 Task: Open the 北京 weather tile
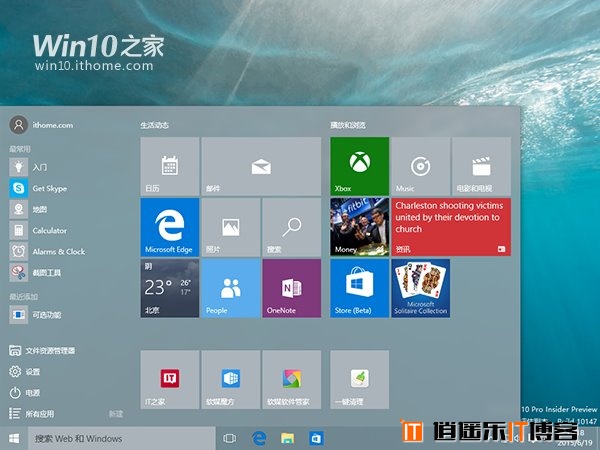pos(170,288)
